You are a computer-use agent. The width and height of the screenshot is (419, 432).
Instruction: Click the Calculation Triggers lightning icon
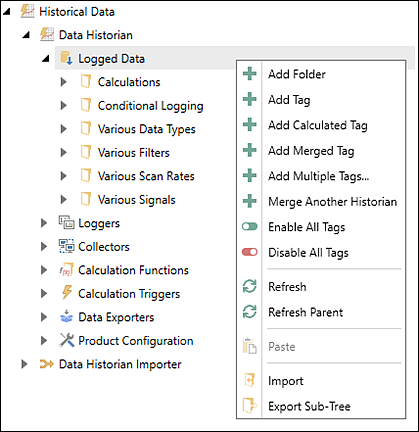pos(67,293)
